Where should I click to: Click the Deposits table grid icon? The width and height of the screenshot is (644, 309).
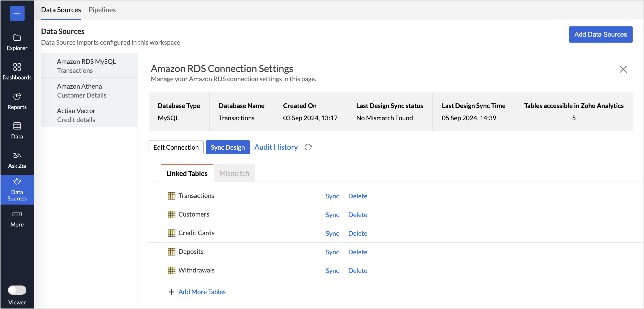(x=171, y=252)
